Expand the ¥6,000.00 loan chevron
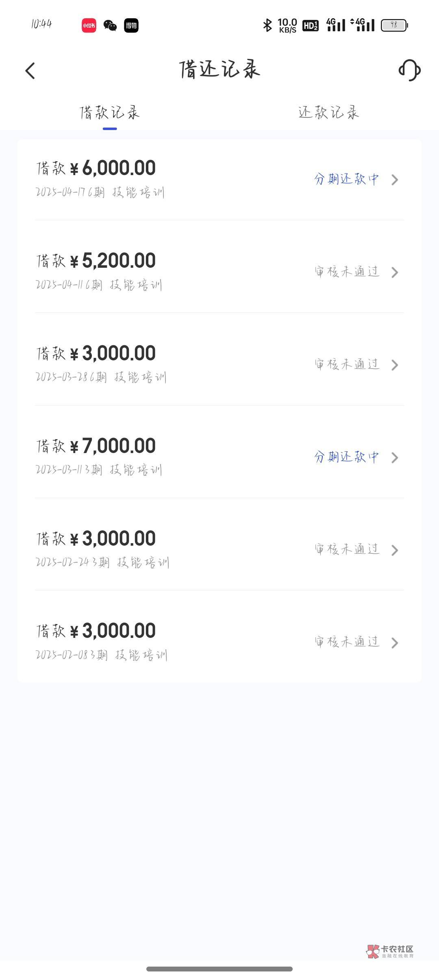 click(394, 180)
